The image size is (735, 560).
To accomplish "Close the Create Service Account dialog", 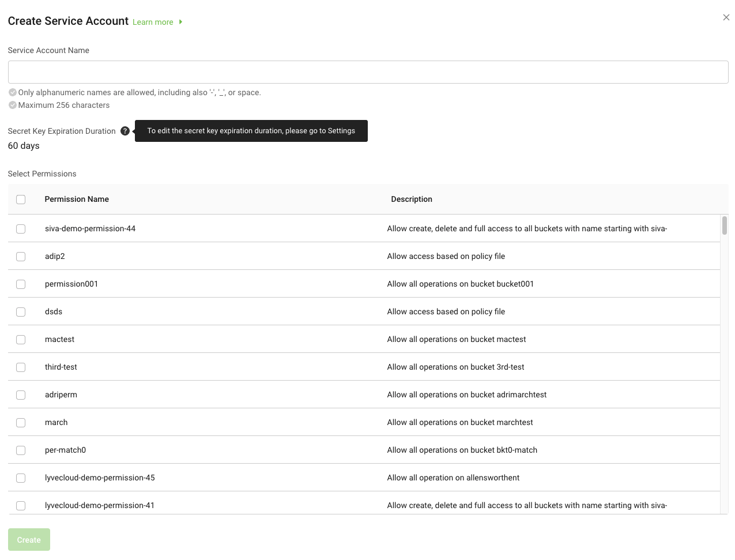I will pyautogui.click(x=726, y=17).
